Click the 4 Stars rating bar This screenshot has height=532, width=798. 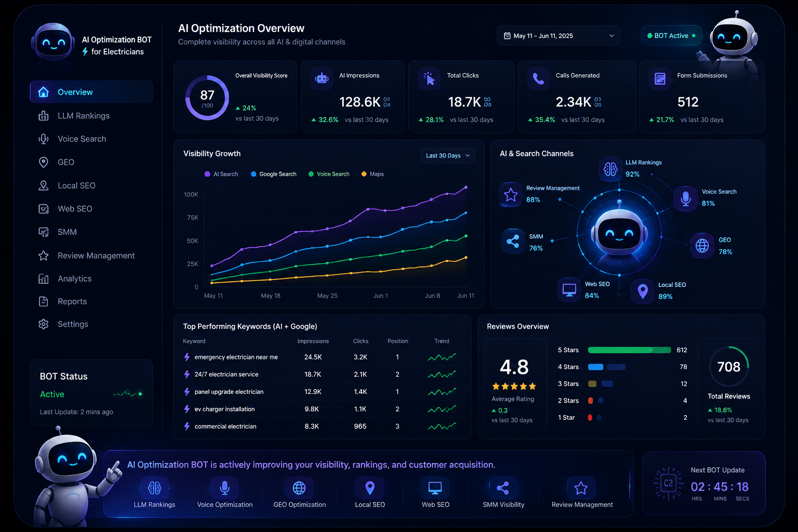pyautogui.click(x=606, y=367)
